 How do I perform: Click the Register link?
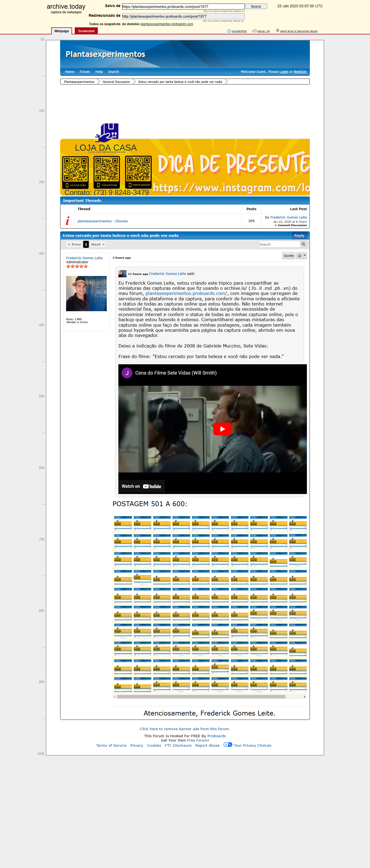click(300, 72)
